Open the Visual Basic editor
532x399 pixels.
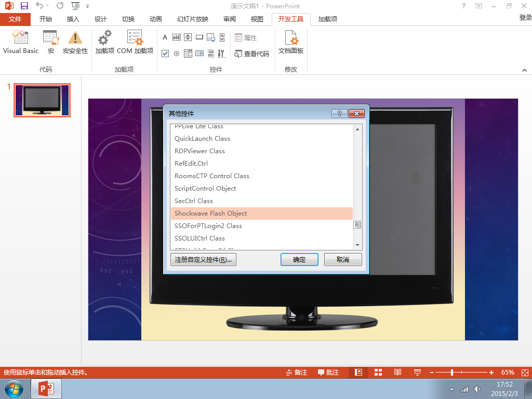[x=21, y=42]
